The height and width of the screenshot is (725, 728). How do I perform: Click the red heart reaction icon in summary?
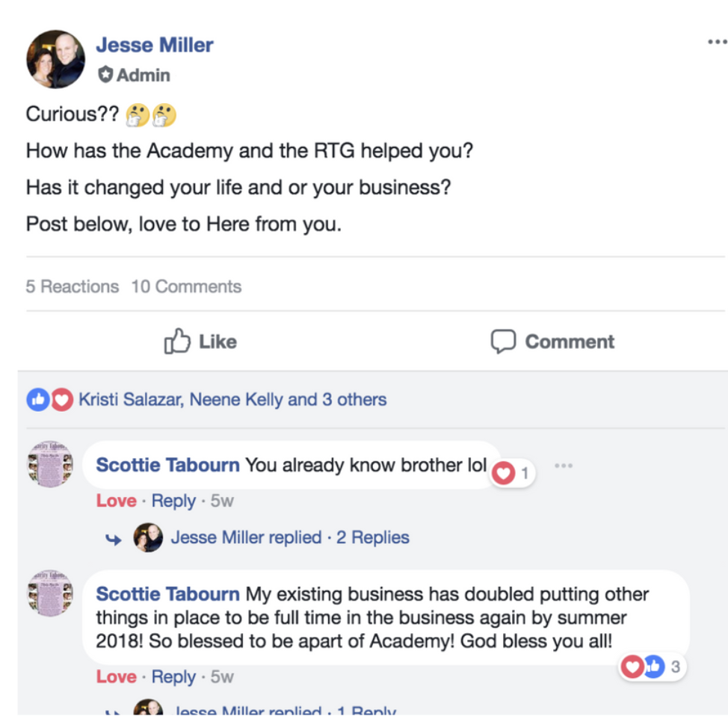pyautogui.click(x=61, y=400)
